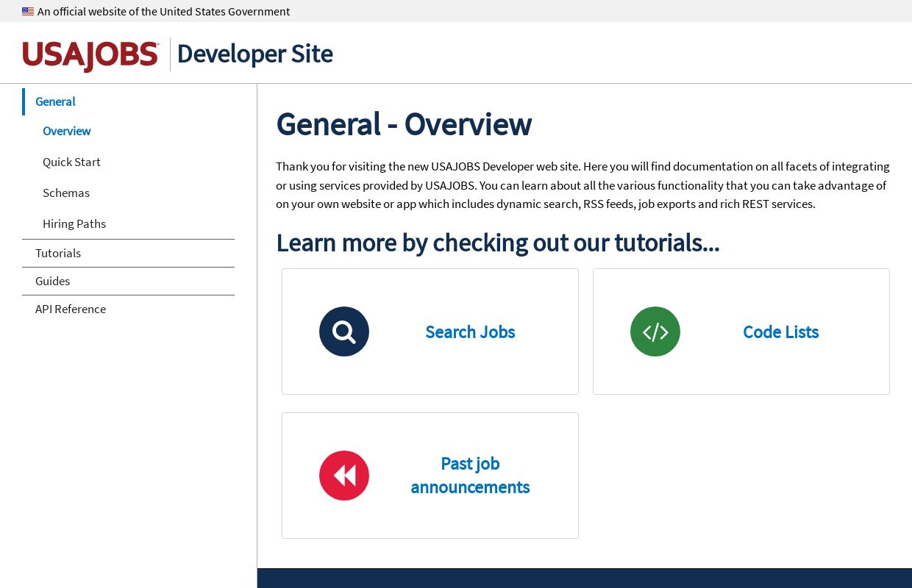912x588 pixels.
Task: Expand the Tutorials section
Action: (x=58, y=253)
